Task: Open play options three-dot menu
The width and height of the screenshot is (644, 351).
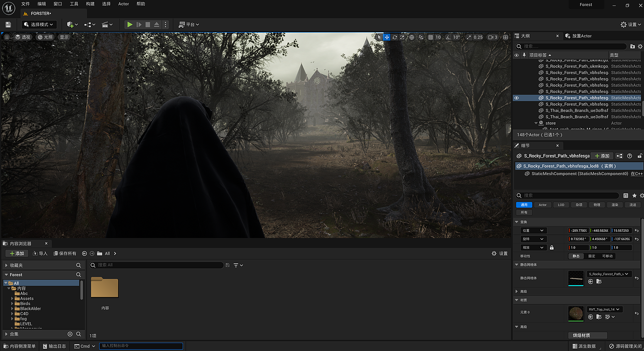Action: (x=166, y=24)
